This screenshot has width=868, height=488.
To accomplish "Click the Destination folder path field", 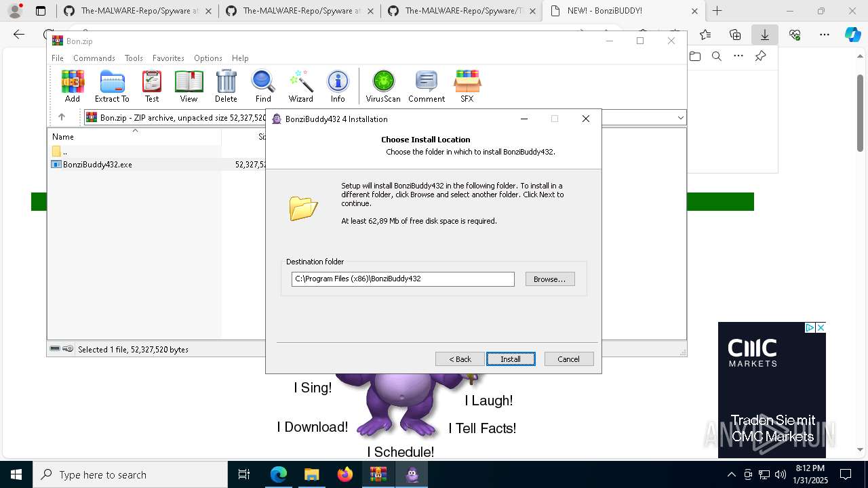I will point(403,279).
